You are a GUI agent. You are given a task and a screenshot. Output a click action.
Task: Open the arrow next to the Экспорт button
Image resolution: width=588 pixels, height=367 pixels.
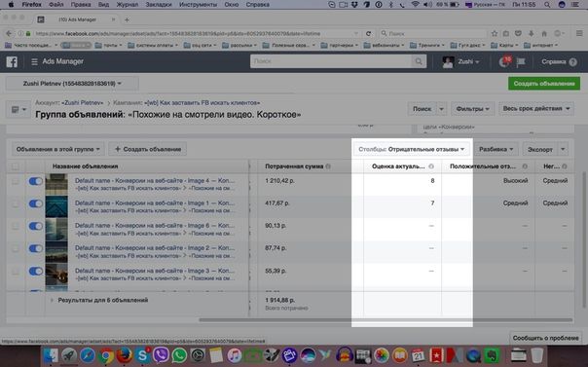[563, 149]
